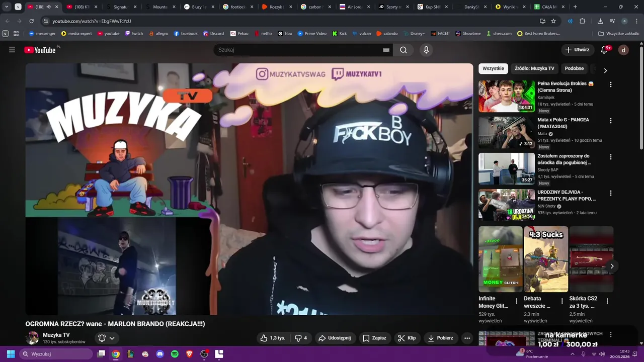The image size is (644, 362).
Task: Open options for Zostałem zaproszony video
Action: coord(611,157)
